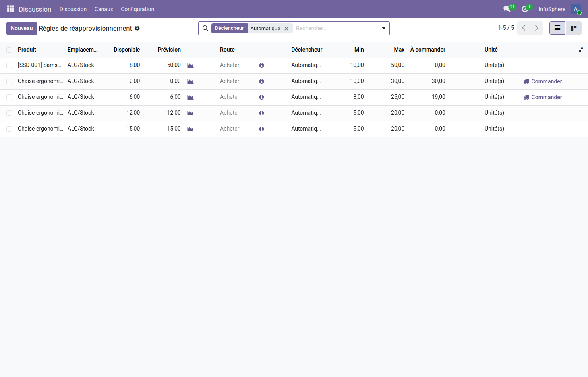This screenshot has height=377, width=588.
Task: Open the apps grid menu
Action: (x=10, y=9)
